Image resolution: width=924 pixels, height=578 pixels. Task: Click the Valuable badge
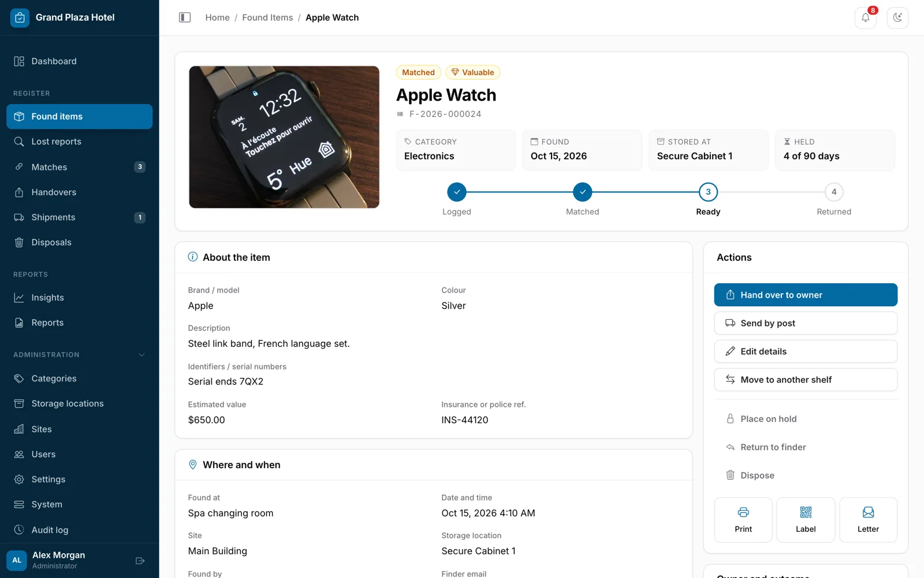(472, 72)
